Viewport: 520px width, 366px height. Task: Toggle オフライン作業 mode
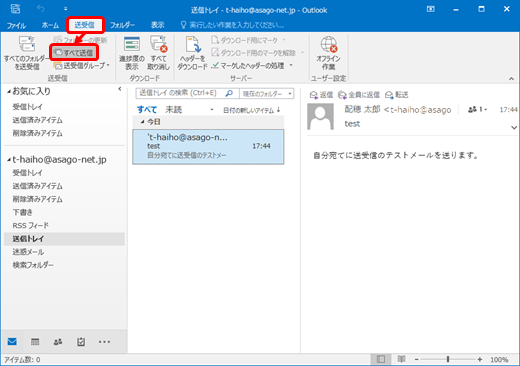[x=328, y=53]
